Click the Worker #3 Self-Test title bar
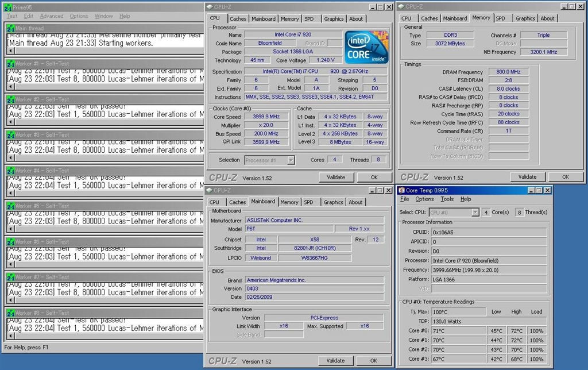 point(103,135)
